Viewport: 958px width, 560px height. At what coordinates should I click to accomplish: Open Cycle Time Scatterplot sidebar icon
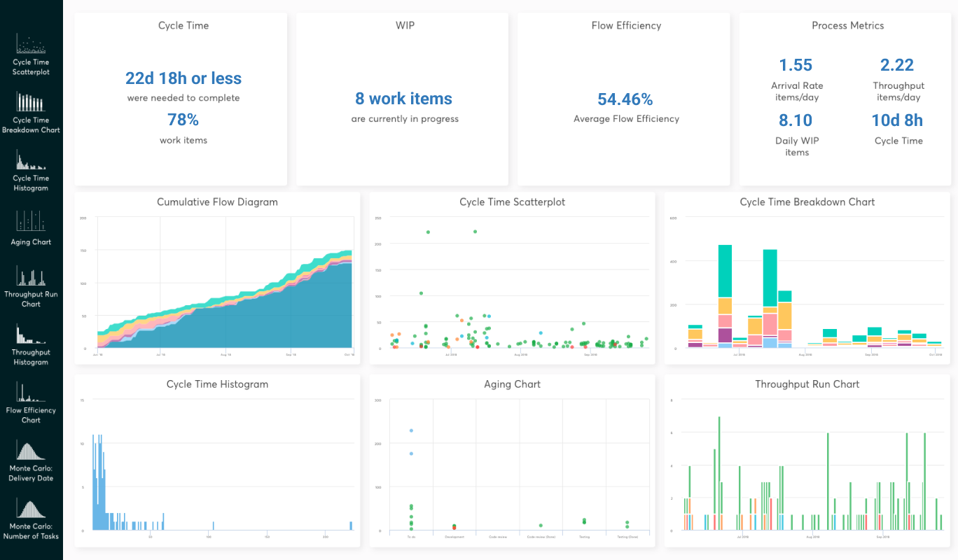click(31, 46)
